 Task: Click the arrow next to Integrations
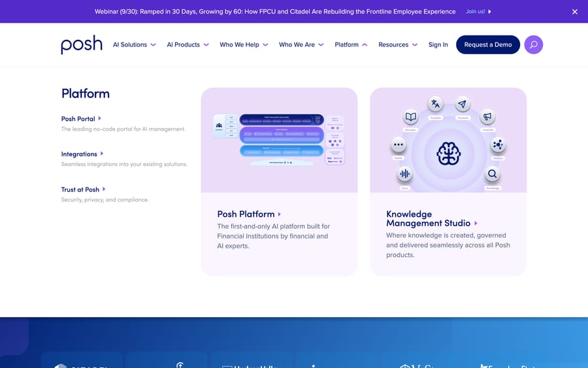[x=102, y=154]
